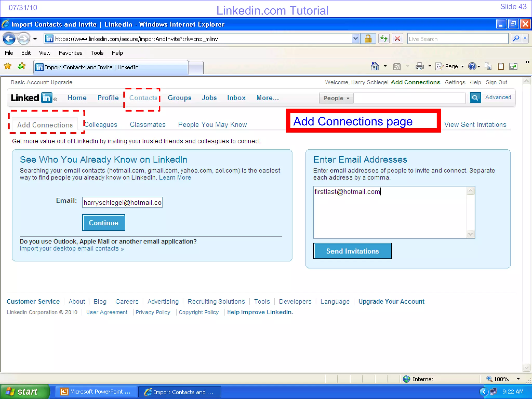The height and width of the screenshot is (399, 532).
Task: Click Import your desktop email contacts link
Action: click(72, 249)
